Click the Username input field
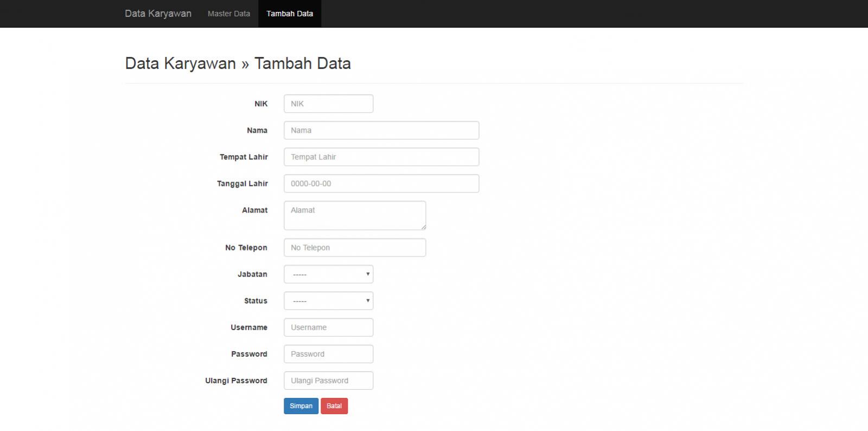The height and width of the screenshot is (431, 868). pyautogui.click(x=328, y=327)
